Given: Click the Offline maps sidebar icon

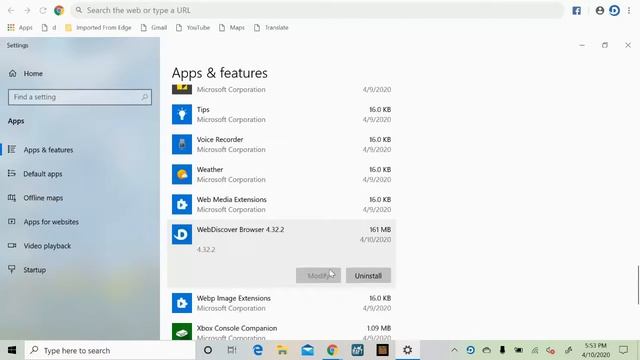Looking at the screenshot, I should pyautogui.click(x=12, y=198).
